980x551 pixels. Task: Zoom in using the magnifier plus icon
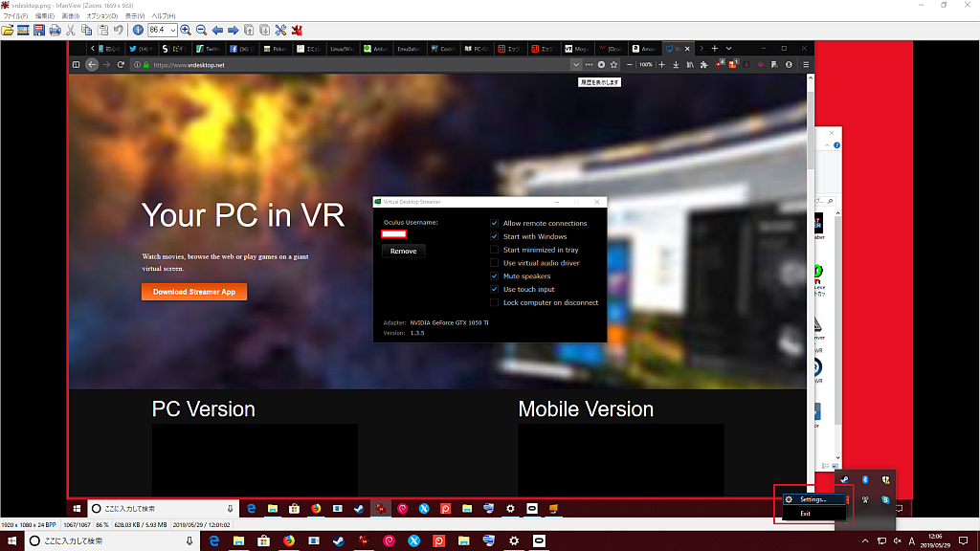186,30
